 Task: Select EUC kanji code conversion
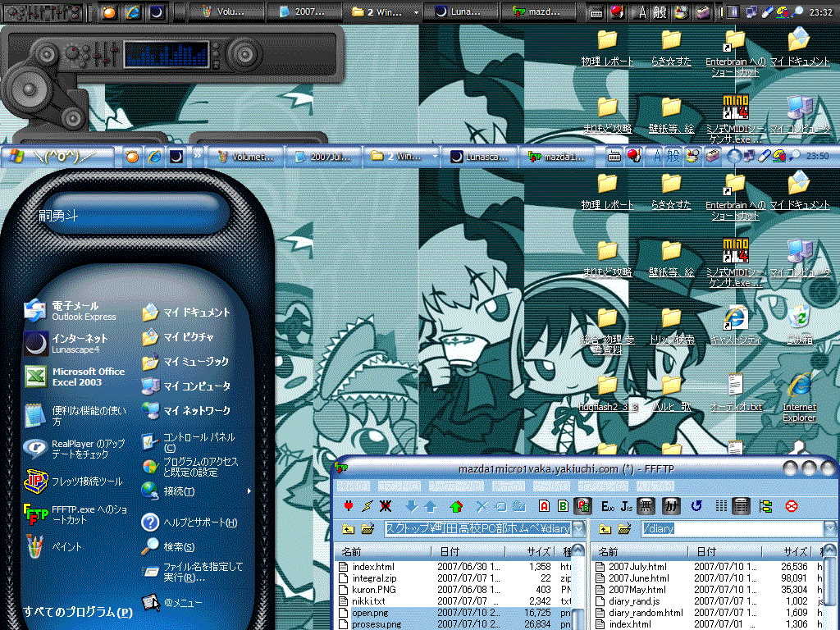point(608,506)
